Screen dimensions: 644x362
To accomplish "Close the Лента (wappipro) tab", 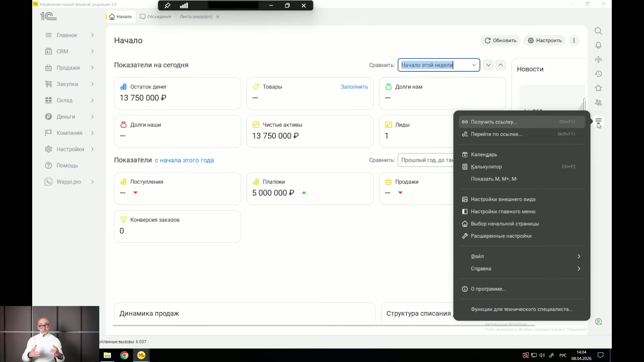I will 218,17.
